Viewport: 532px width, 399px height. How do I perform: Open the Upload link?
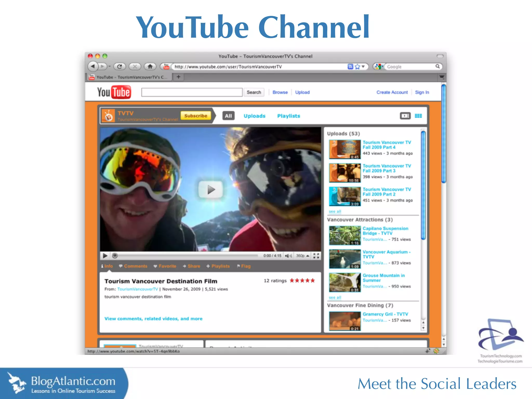(302, 92)
